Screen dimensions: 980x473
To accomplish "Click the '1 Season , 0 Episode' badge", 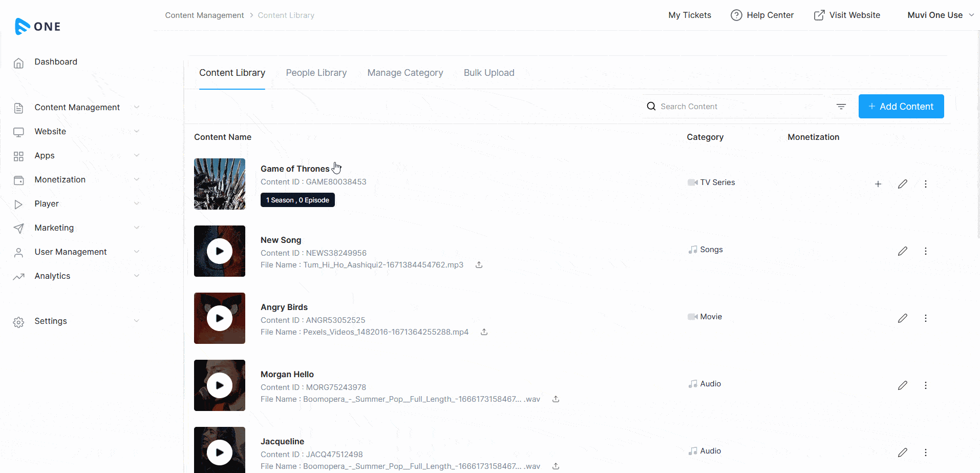I will coord(297,200).
